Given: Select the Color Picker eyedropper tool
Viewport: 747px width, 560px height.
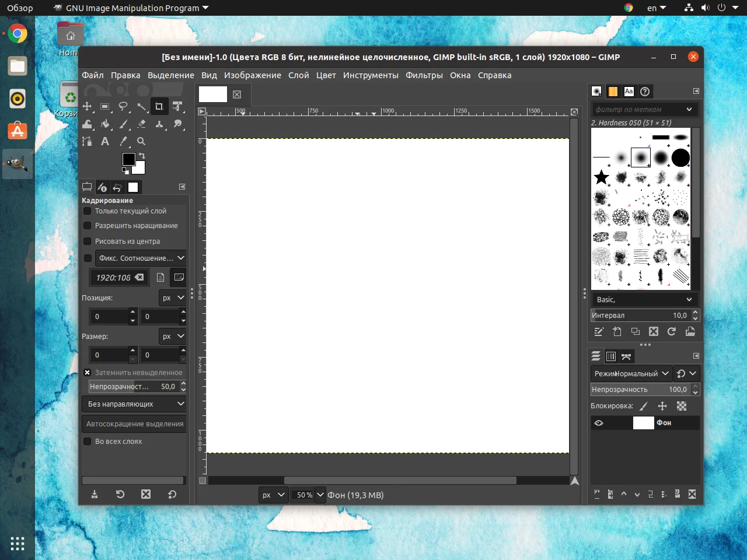Looking at the screenshot, I should pos(123,141).
